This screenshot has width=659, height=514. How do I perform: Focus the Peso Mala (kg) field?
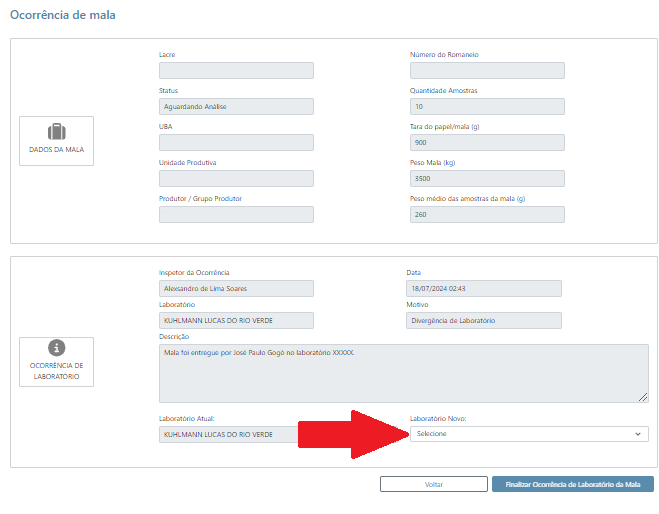[487, 179]
